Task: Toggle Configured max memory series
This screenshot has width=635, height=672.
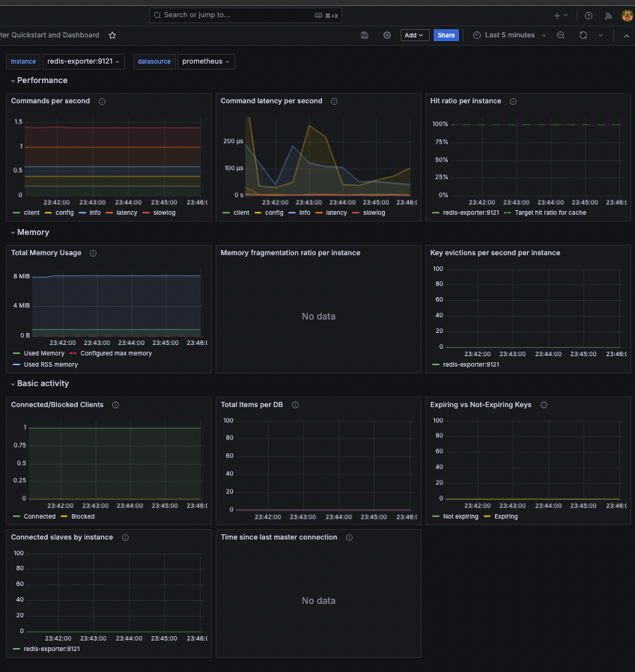Action: pyautogui.click(x=116, y=353)
